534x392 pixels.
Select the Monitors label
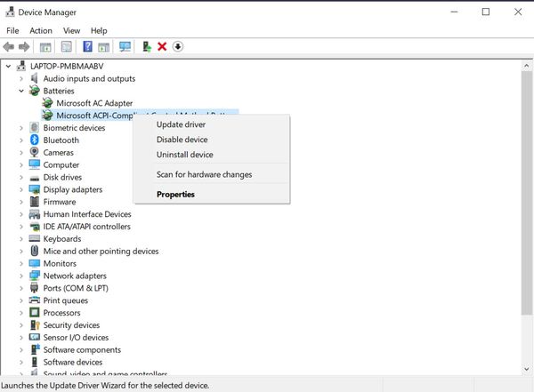tap(60, 263)
